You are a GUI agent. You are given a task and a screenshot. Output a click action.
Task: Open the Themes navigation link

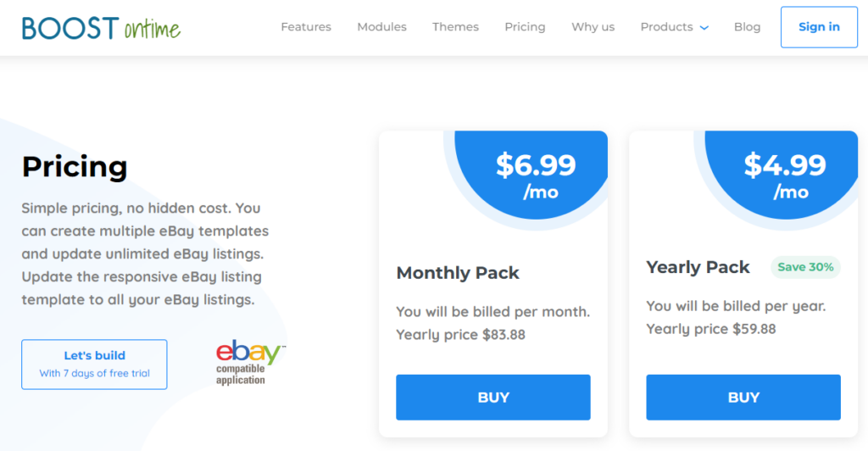[x=455, y=27]
